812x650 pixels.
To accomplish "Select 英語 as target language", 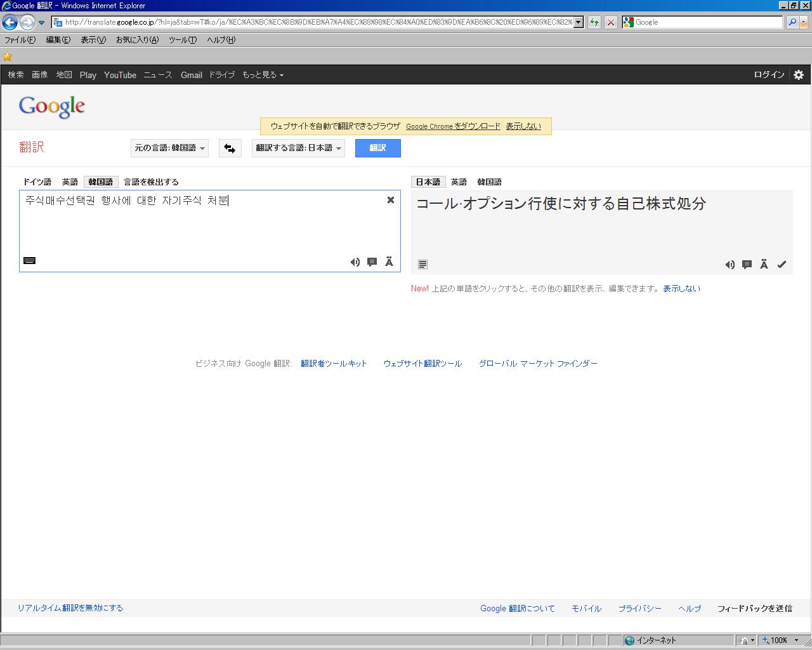I will click(x=459, y=182).
